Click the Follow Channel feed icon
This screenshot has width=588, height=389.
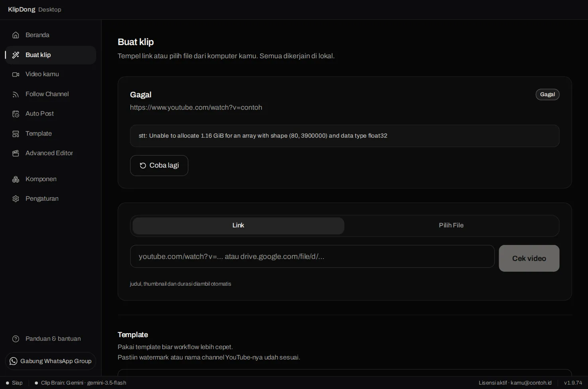(16, 94)
